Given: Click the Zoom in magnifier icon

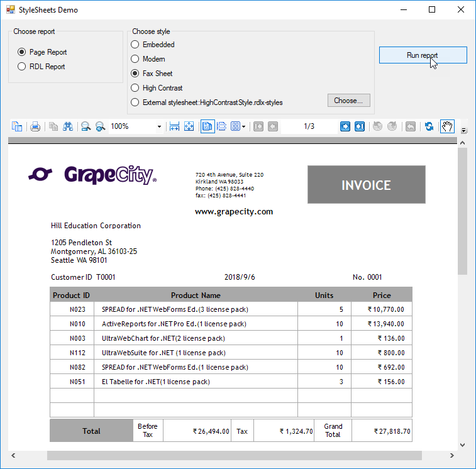Looking at the screenshot, I should (x=100, y=126).
